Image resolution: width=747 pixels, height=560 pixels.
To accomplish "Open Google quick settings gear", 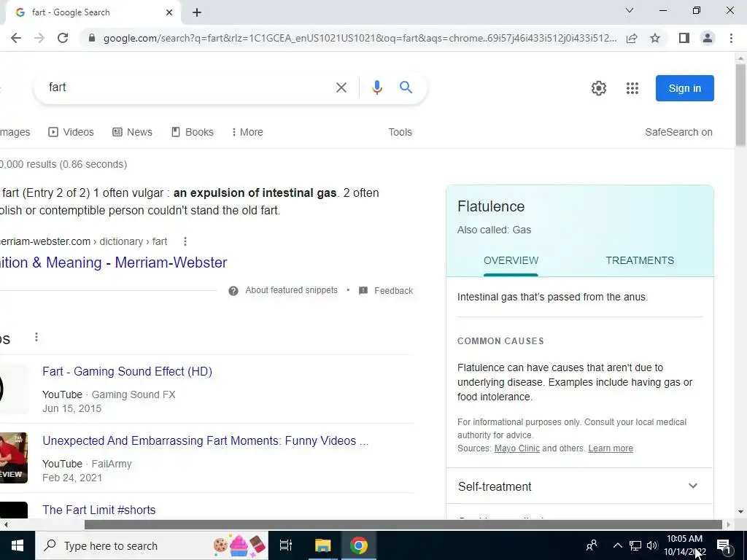I will [599, 88].
